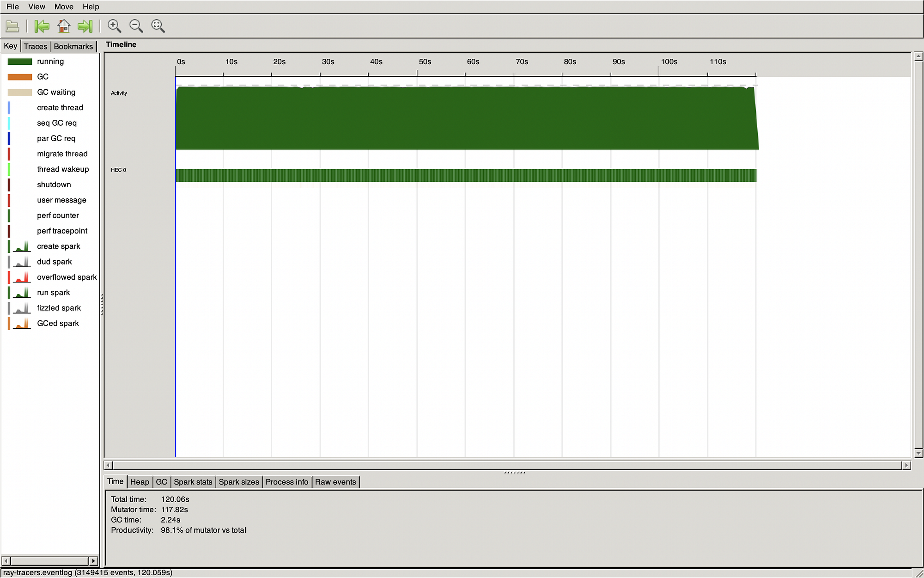Jump to the end of the timeline

click(85, 26)
